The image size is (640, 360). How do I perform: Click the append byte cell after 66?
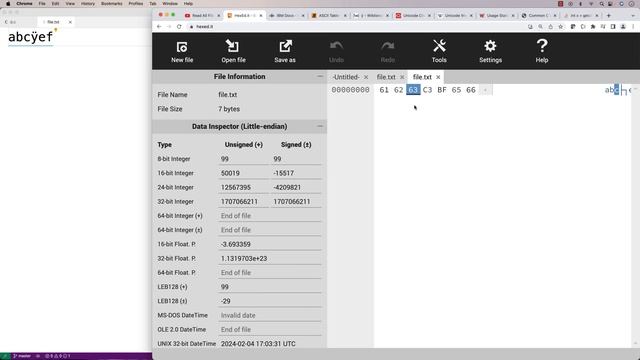[x=485, y=90]
